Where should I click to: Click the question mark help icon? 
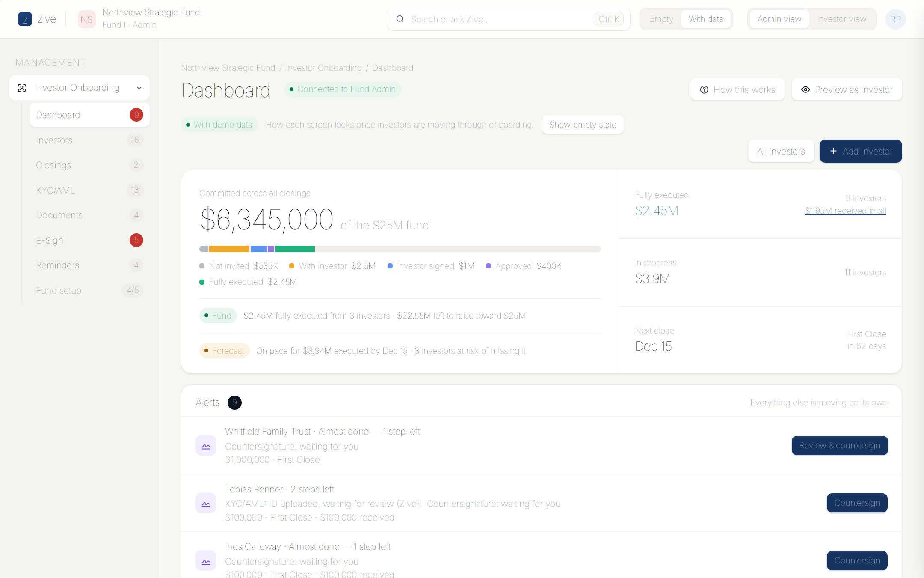704,90
